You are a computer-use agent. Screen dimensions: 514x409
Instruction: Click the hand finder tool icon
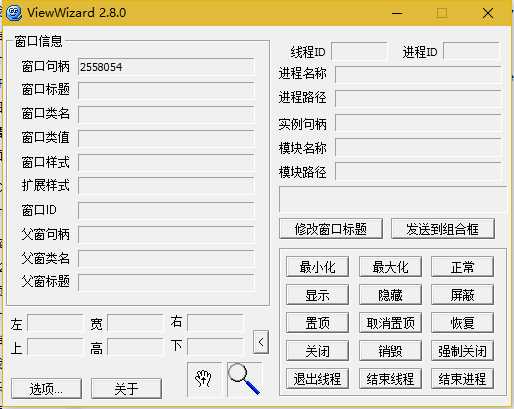coord(204,379)
